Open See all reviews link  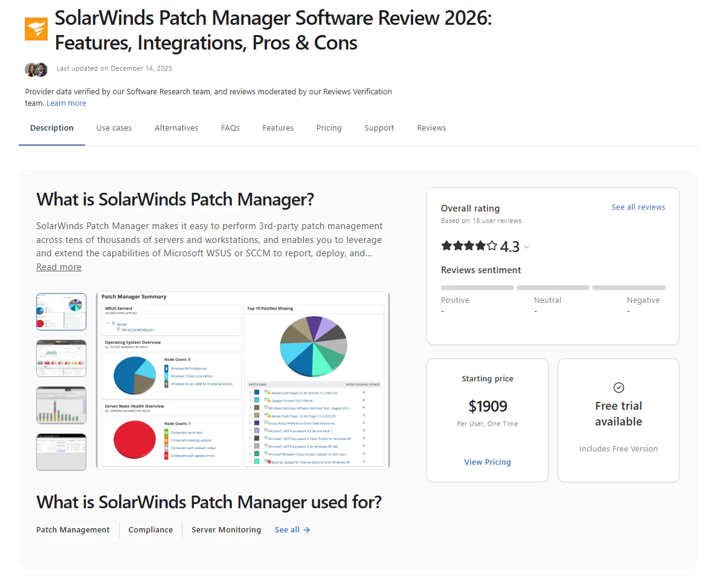(x=638, y=207)
